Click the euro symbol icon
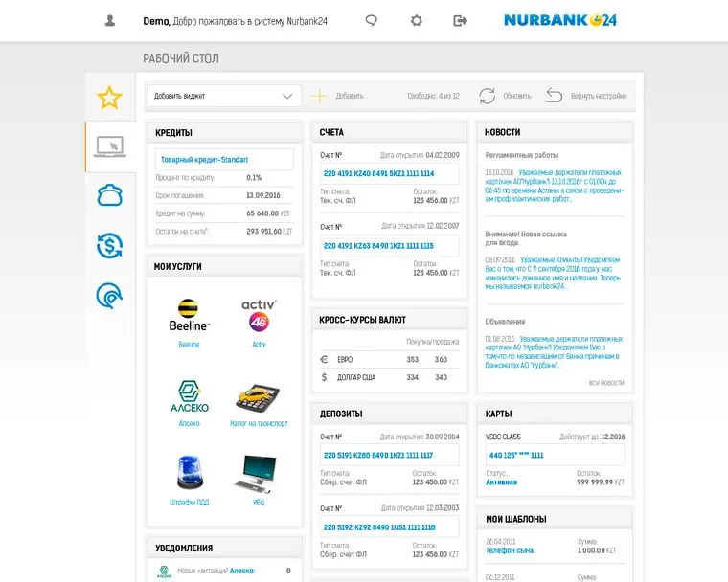This screenshot has height=582, width=728. [324, 359]
